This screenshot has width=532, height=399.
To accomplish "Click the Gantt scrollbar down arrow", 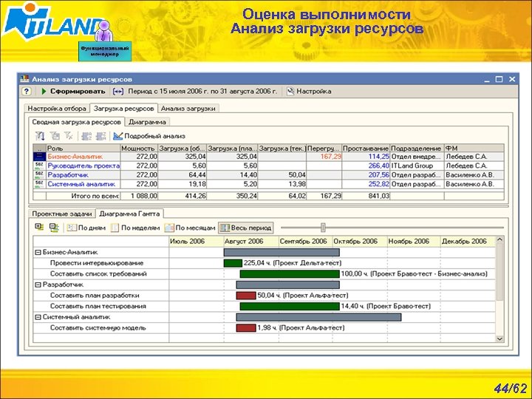I will click(x=499, y=338).
